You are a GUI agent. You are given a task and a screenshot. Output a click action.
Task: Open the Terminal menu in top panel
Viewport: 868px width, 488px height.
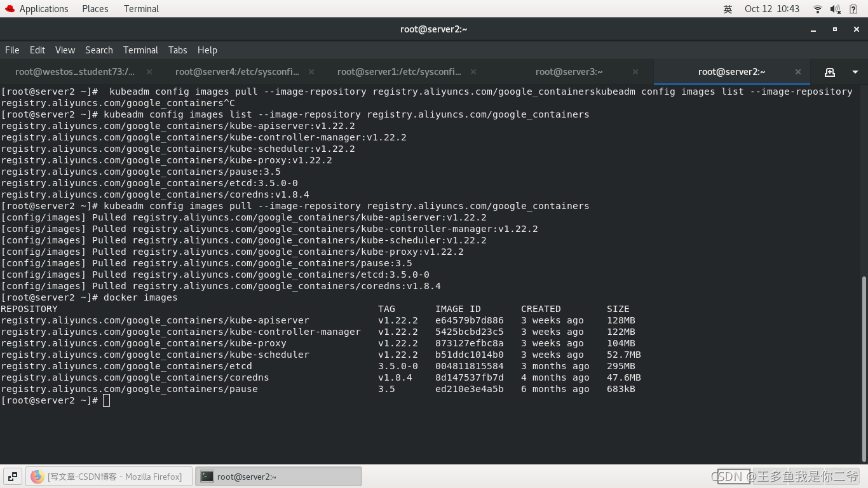coord(141,9)
